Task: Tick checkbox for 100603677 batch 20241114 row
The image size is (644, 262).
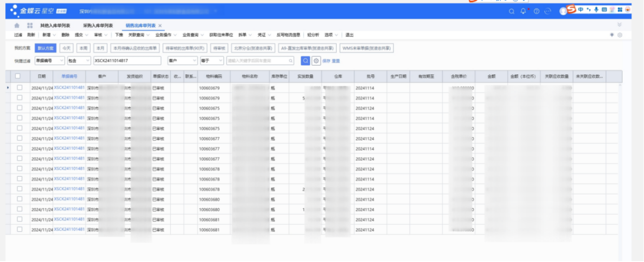Action: tap(19, 148)
